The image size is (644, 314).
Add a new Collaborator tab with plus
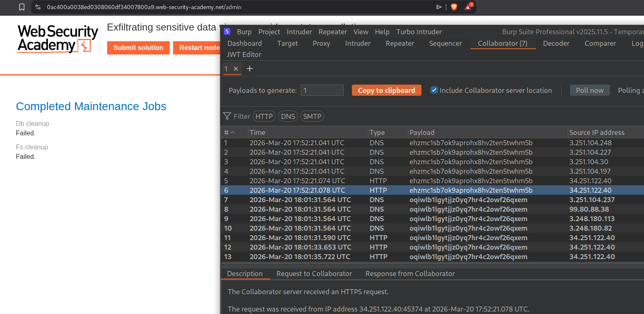click(x=249, y=68)
